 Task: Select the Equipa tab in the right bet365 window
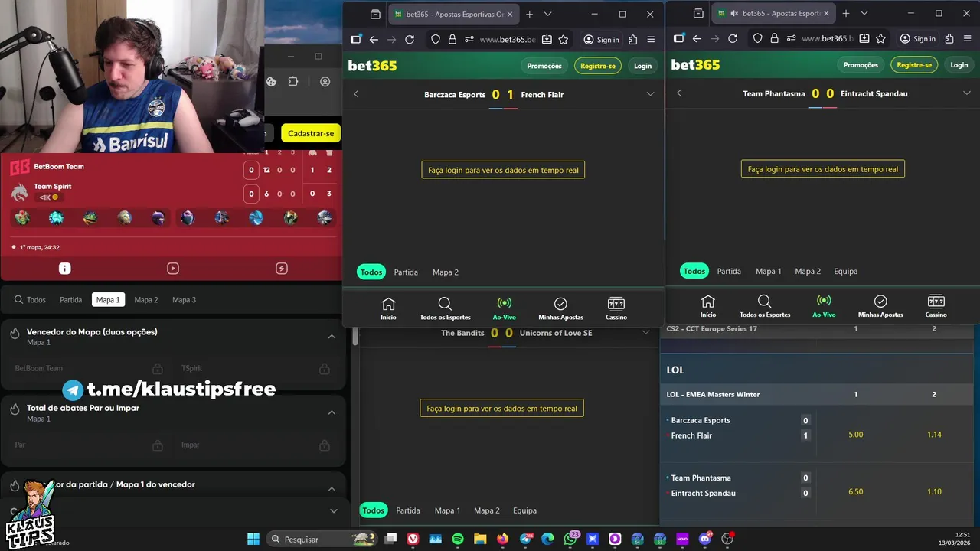846,272
